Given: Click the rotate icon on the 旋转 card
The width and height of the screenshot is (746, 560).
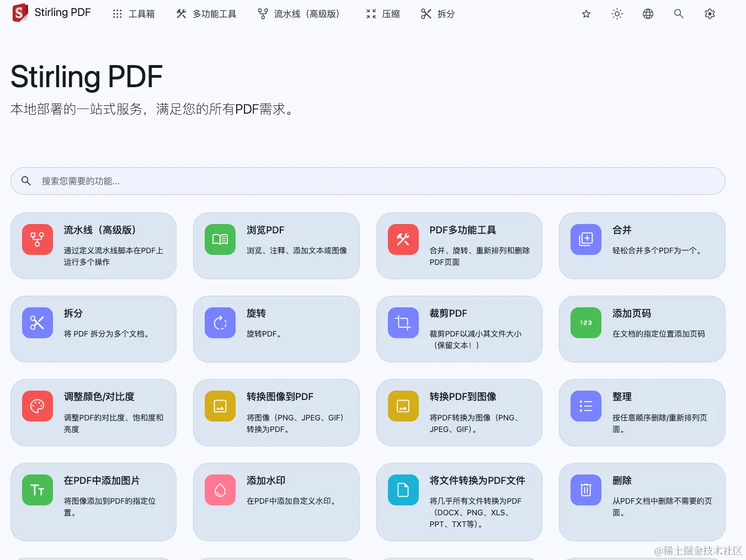Looking at the screenshot, I should coord(220,323).
